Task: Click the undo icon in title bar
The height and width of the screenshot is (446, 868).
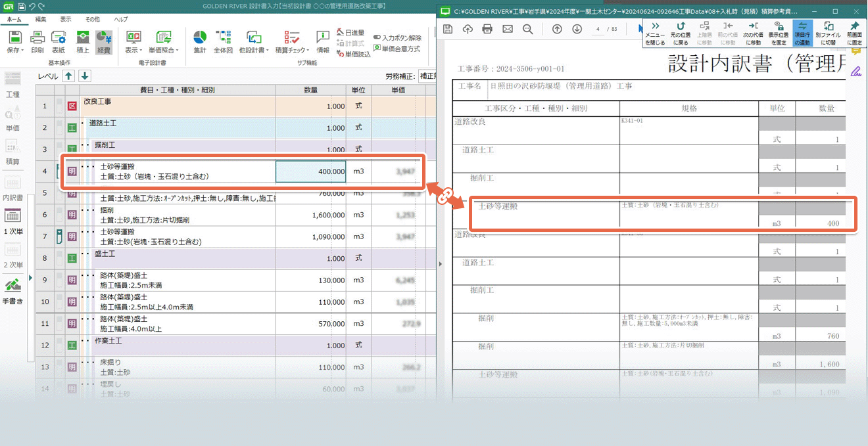Action: pos(32,6)
